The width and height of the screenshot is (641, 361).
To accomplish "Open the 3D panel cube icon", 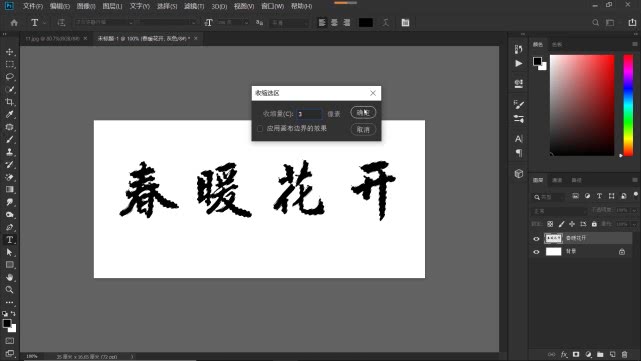I will point(519,174).
